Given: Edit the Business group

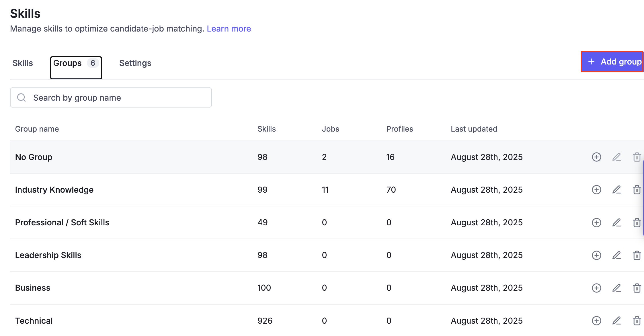Looking at the screenshot, I should (x=616, y=288).
